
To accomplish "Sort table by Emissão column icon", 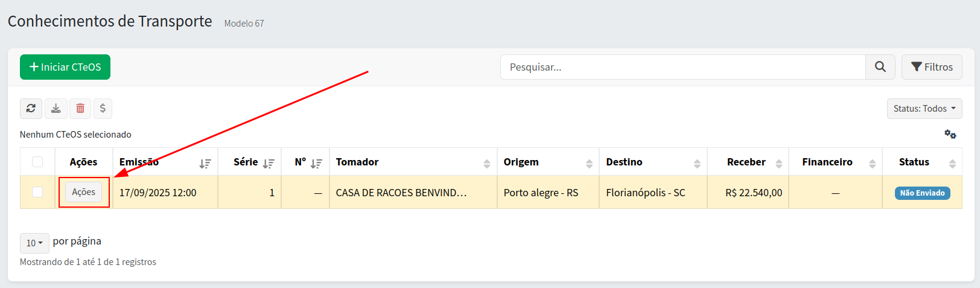I will pos(205,163).
